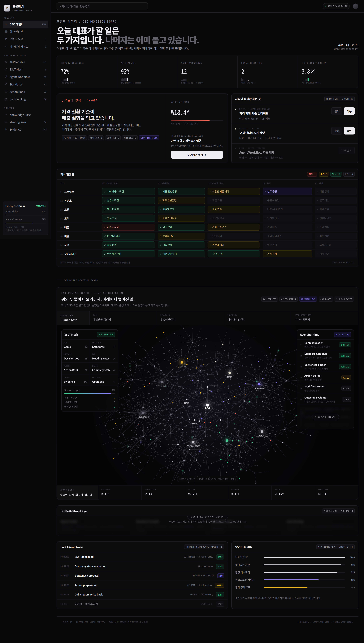Click the DAILY PASS 08:42 badge

(336, 6)
